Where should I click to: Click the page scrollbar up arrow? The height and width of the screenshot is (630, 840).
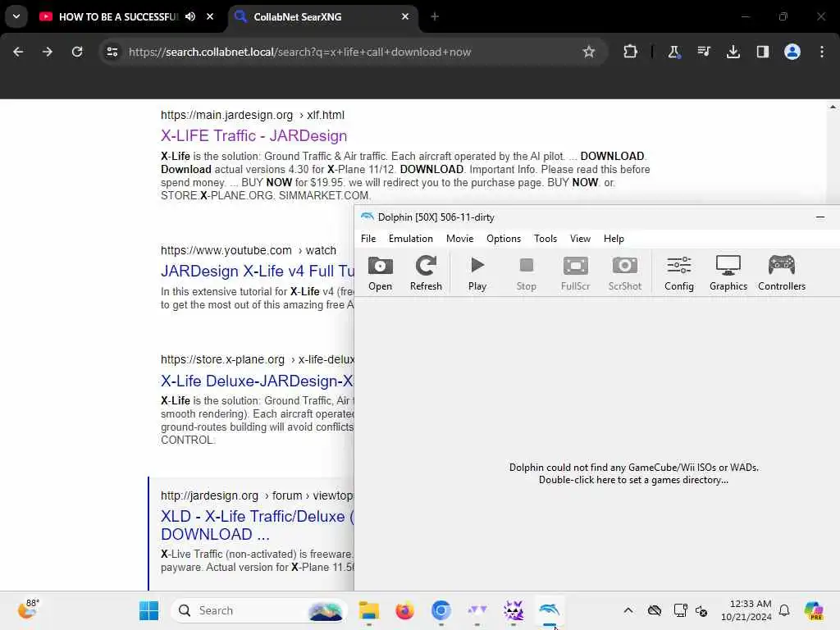coord(833,107)
